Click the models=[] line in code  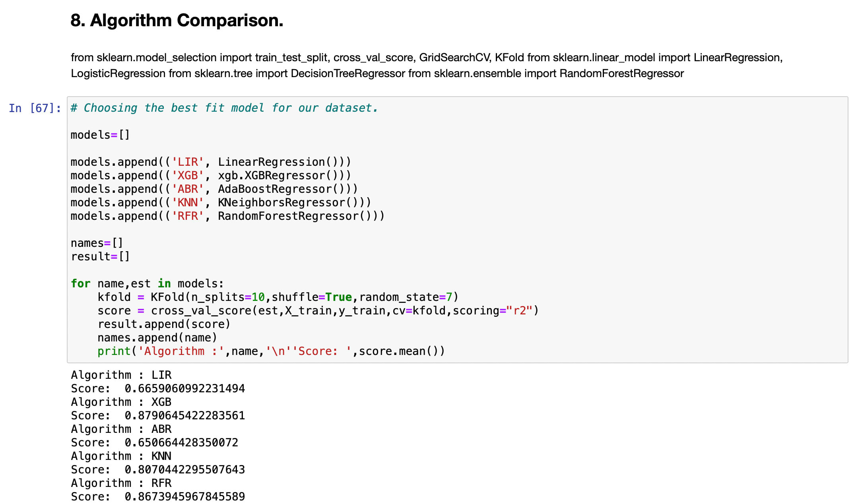pos(100,135)
